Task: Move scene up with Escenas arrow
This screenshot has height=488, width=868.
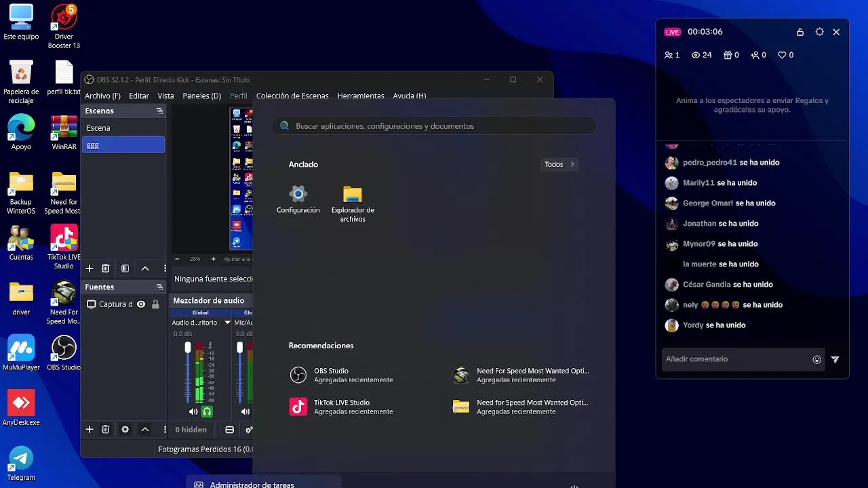Action: pyautogui.click(x=144, y=268)
